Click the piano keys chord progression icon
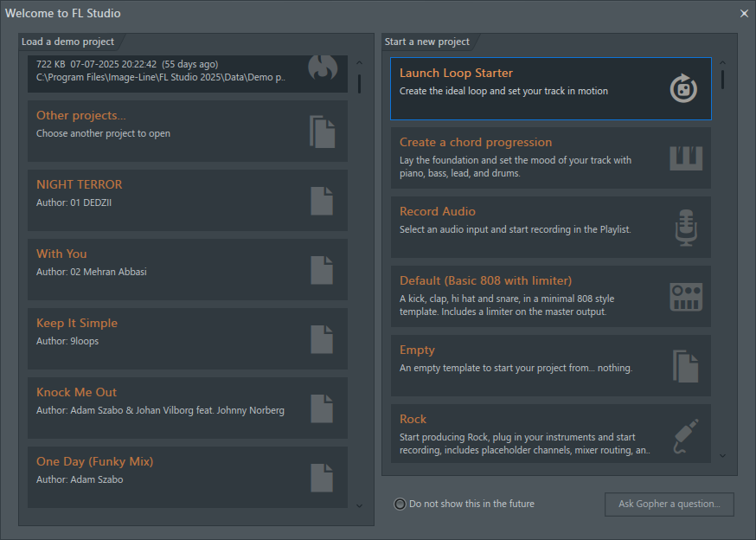 click(686, 157)
